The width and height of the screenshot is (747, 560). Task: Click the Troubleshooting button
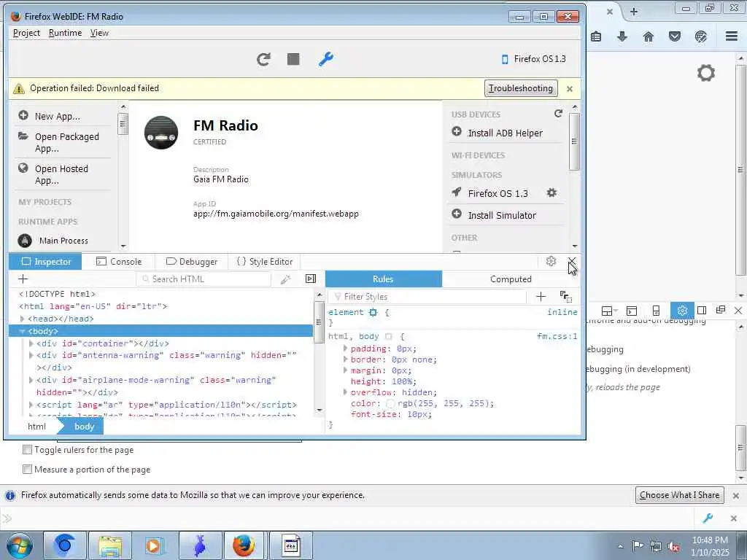tap(521, 88)
